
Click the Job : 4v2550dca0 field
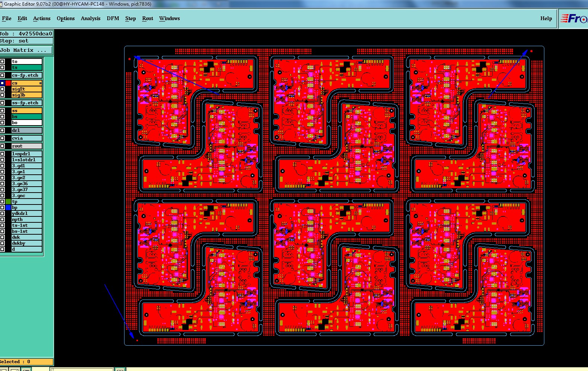pyautogui.click(x=26, y=34)
